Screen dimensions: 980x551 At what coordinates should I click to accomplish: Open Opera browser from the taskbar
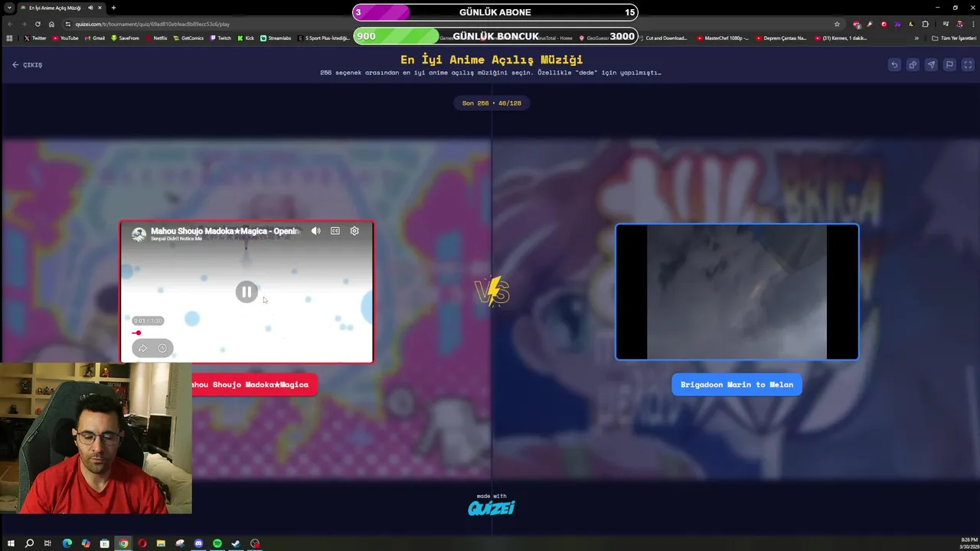pyautogui.click(x=142, y=543)
